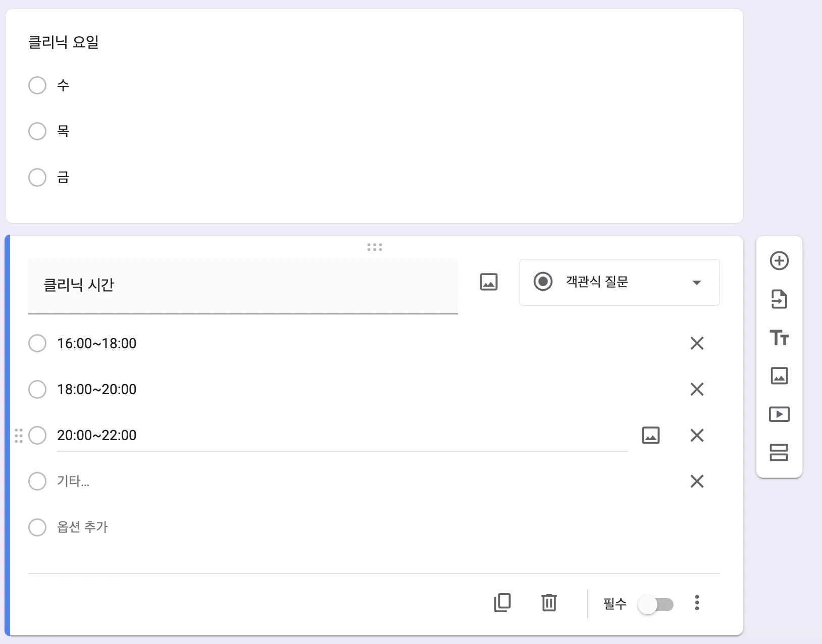Click the question card drag handle
The width and height of the screenshot is (822, 644).
pyautogui.click(x=374, y=247)
